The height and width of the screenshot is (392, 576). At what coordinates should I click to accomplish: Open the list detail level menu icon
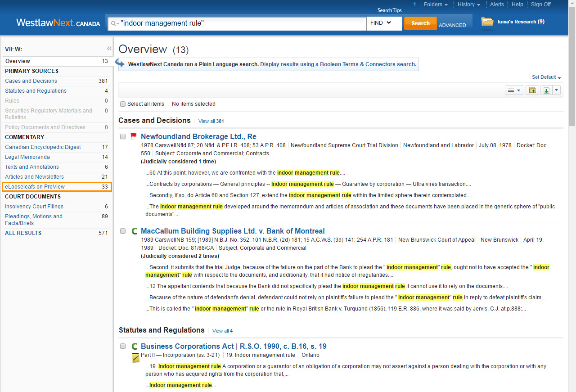[514, 90]
